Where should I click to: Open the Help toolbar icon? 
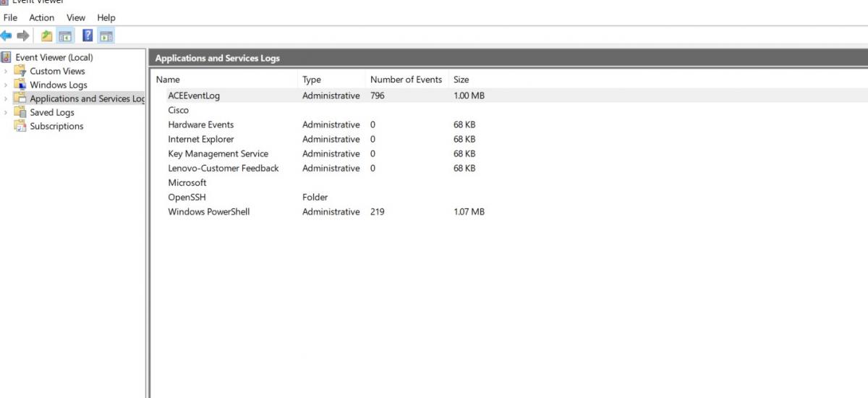[x=88, y=35]
